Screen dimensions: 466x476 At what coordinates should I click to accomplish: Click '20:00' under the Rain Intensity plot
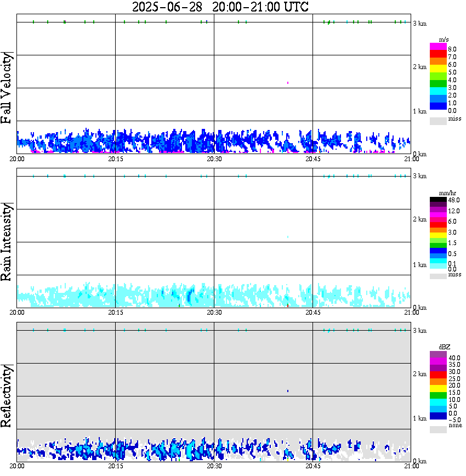[17, 313]
